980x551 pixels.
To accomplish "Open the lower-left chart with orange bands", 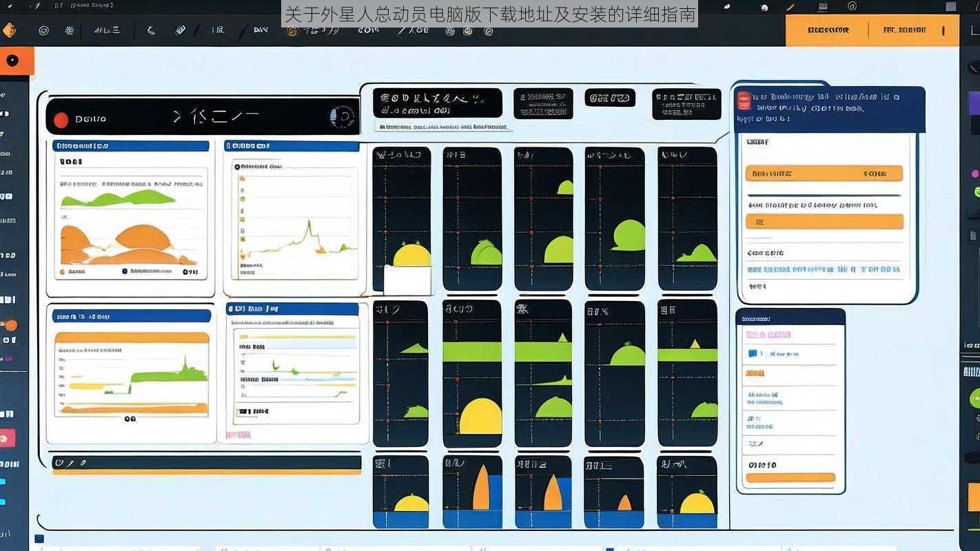I will [131, 373].
